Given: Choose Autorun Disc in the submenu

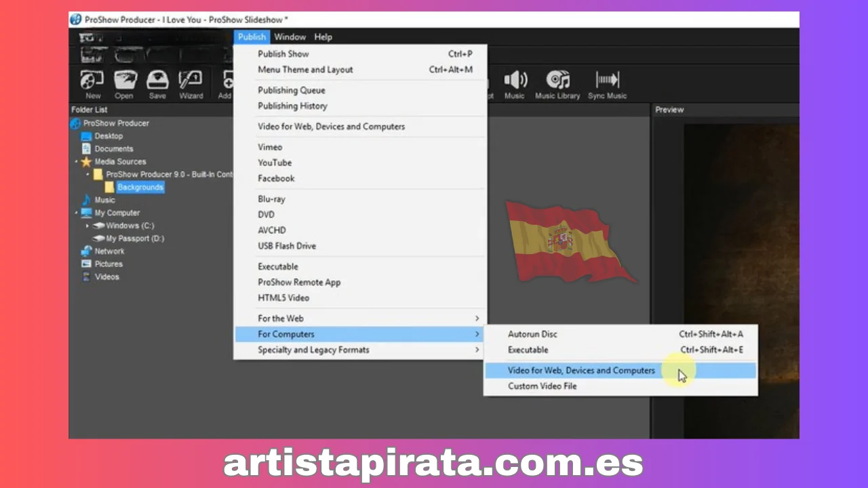Looking at the screenshot, I should click(620, 334).
